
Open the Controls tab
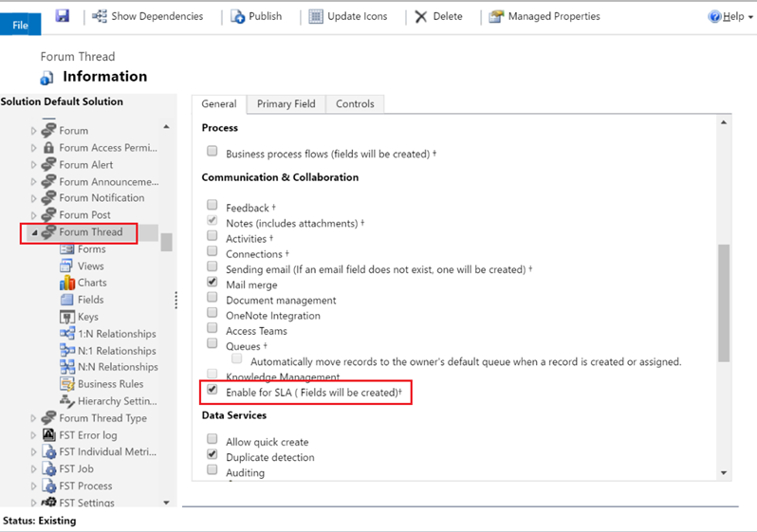pyautogui.click(x=355, y=104)
